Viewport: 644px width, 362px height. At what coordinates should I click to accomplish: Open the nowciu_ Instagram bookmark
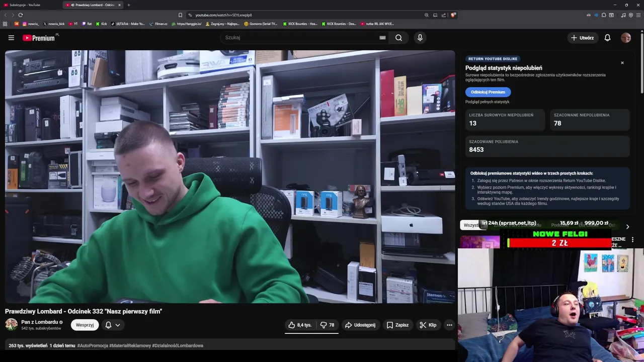(31, 24)
